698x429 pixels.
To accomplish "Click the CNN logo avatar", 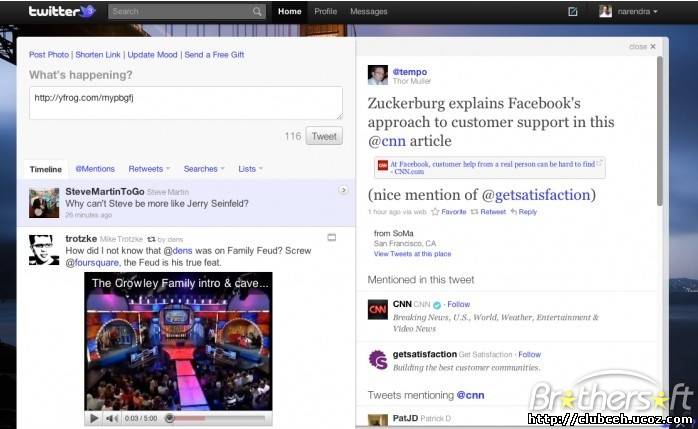I will coord(377,309).
